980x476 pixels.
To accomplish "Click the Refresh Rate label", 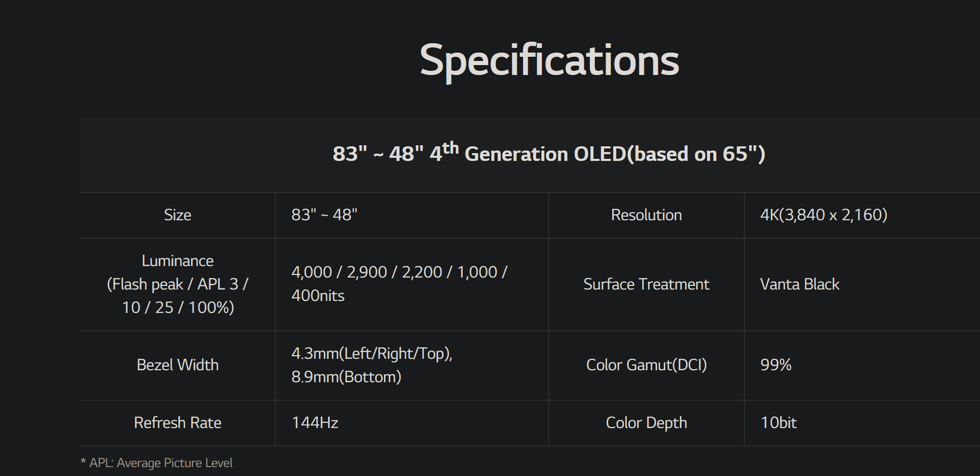I will pyautogui.click(x=178, y=423).
